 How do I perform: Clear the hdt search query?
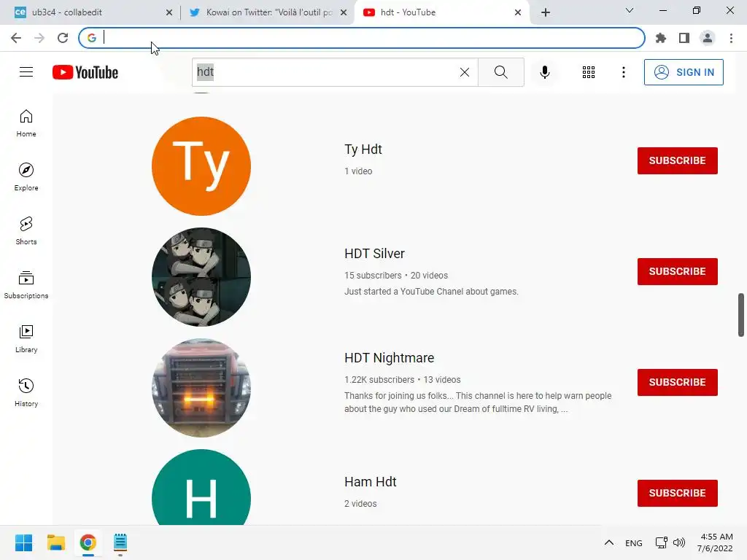pos(465,72)
